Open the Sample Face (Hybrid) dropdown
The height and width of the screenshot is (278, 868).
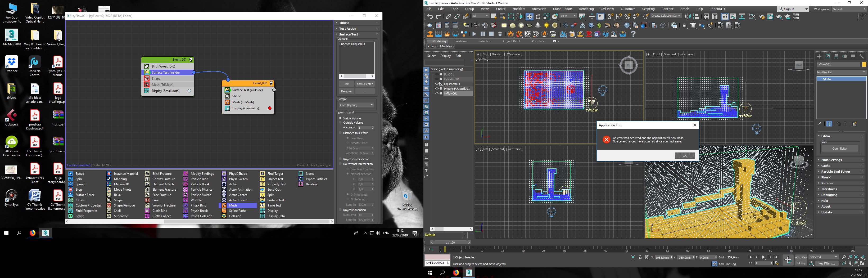356,105
